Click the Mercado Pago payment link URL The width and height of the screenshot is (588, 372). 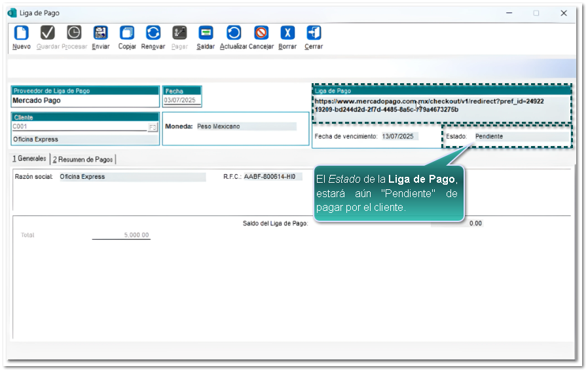click(429, 105)
